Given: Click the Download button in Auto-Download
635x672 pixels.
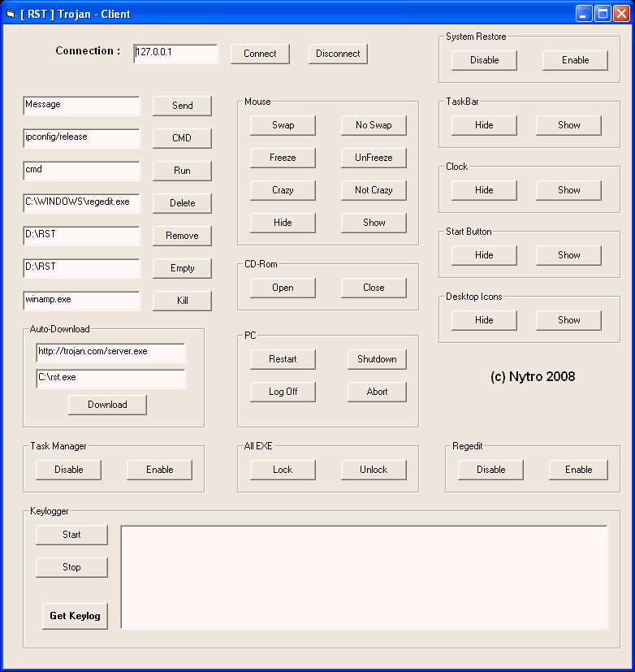Looking at the screenshot, I should [107, 405].
